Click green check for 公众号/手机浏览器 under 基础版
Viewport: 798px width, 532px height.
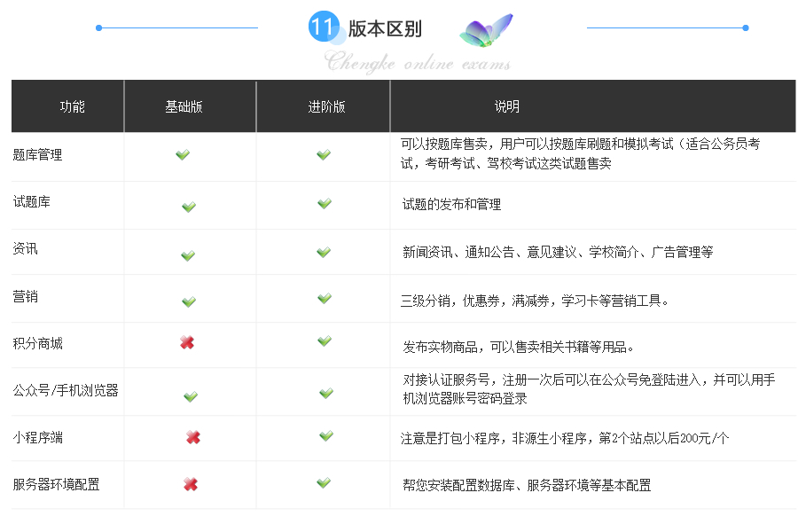coord(190,396)
